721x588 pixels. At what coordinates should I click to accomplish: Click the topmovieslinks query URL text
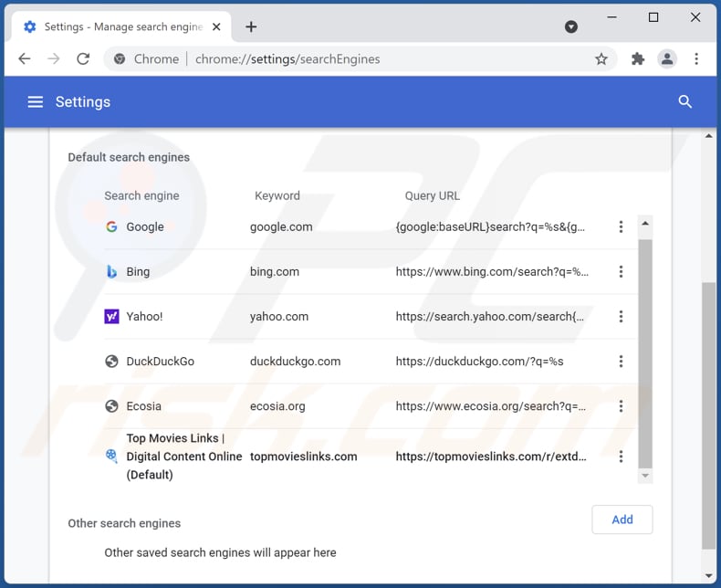(491, 457)
